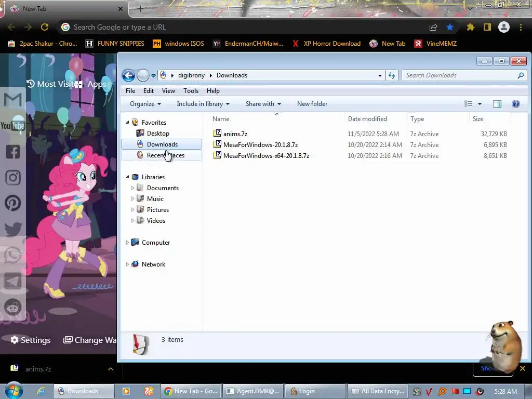Screen dimensions: 532x399
Task: Open the VineMEMZ bookmark
Action: 435,44
